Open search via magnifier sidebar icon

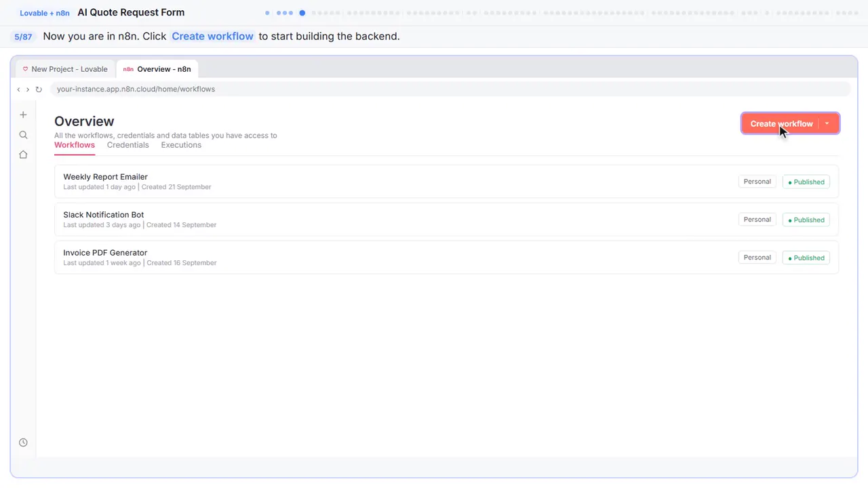[23, 135]
